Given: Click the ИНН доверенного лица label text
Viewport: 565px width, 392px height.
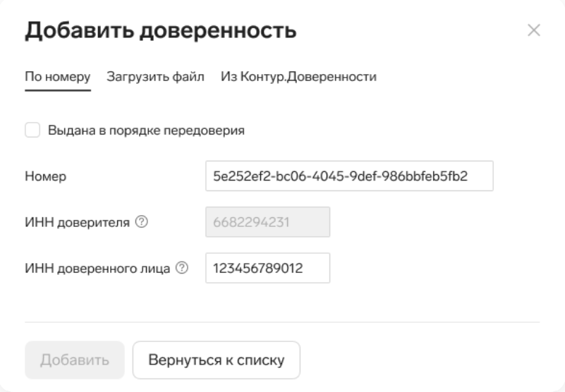Looking at the screenshot, I should pos(97,269).
